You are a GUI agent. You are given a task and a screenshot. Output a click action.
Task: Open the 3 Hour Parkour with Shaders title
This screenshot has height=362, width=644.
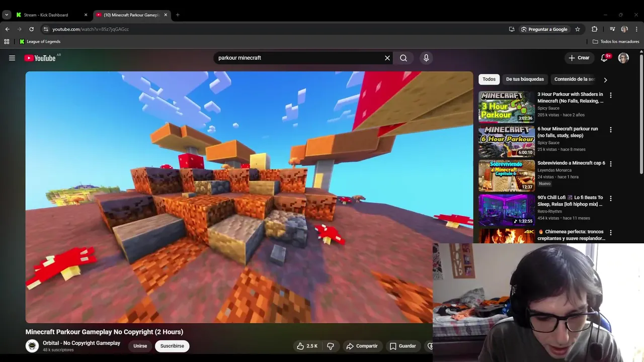[571, 98]
